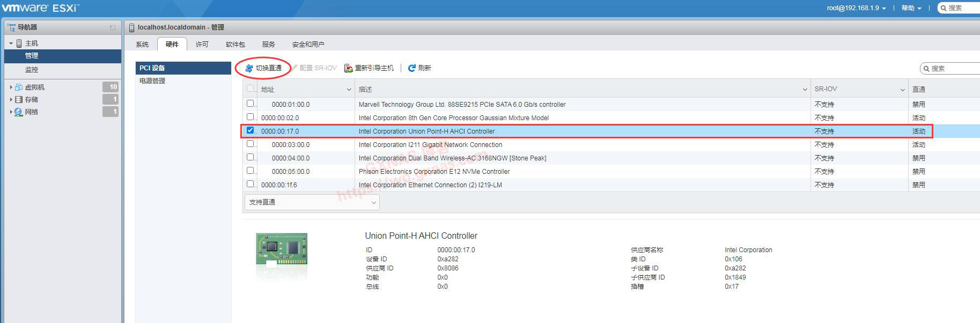Check the Phison E12 NVMe Controller checkbox
This screenshot has height=323, width=980.
[250, 171]
